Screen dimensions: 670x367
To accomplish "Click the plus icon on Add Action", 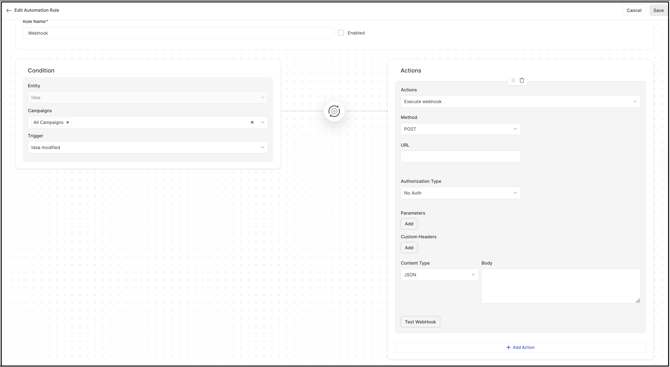I will click(x=508, y=347).
